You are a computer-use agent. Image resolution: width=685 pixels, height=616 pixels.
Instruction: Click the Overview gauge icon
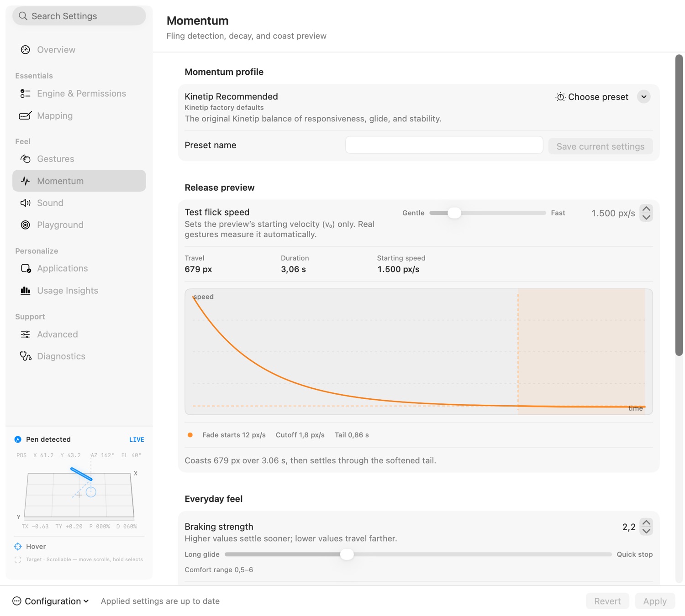(x=26, y=50)
